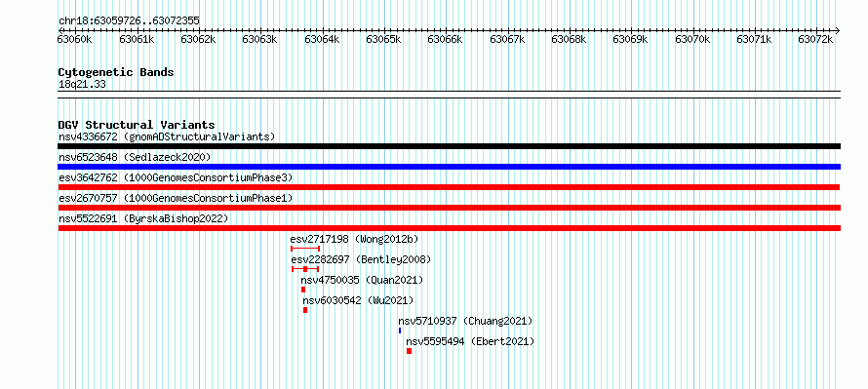Click the 63072k ruler position
The height and width of the screenshot is (389, 868).
[816, 39]
